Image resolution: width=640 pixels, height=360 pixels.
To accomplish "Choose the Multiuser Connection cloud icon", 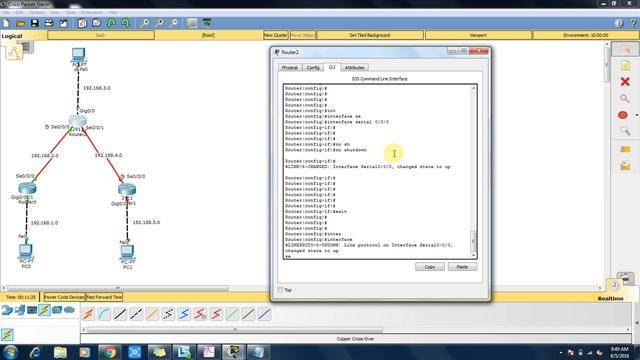I will pyautogui.click(x=70, y=310).
